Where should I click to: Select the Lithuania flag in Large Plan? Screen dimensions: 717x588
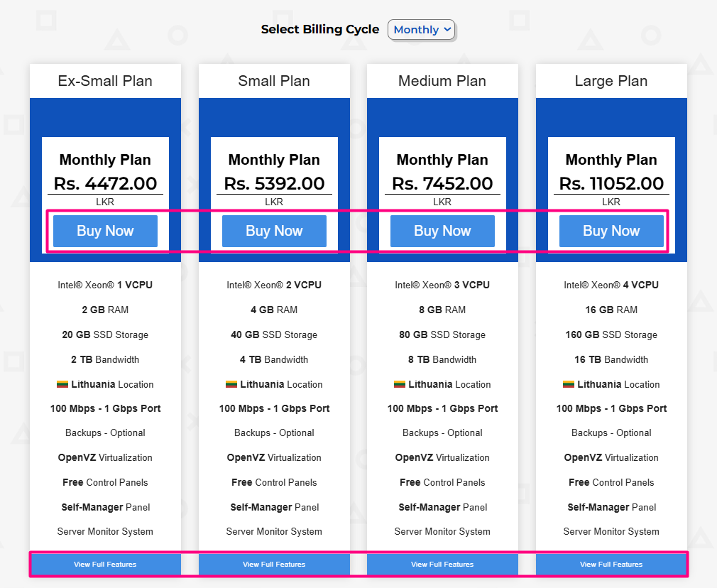569,384
